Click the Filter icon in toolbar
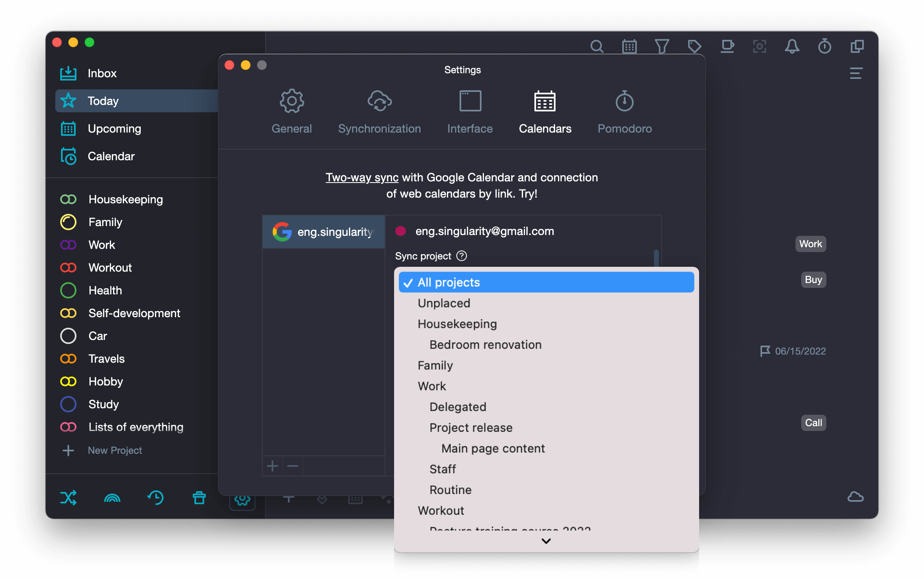Viewport: 924px width, 579px height. pos(662,47)
